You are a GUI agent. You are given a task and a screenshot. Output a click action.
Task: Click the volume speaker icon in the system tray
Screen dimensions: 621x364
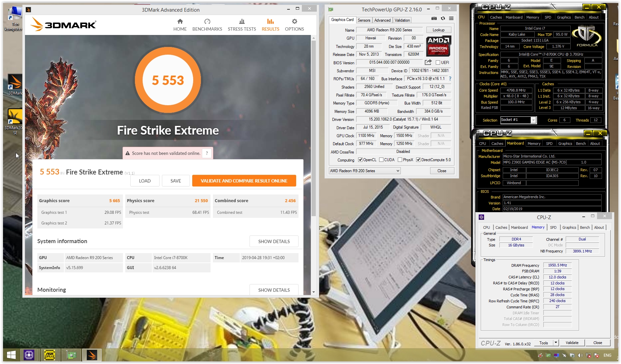click(x=580, y=355)
